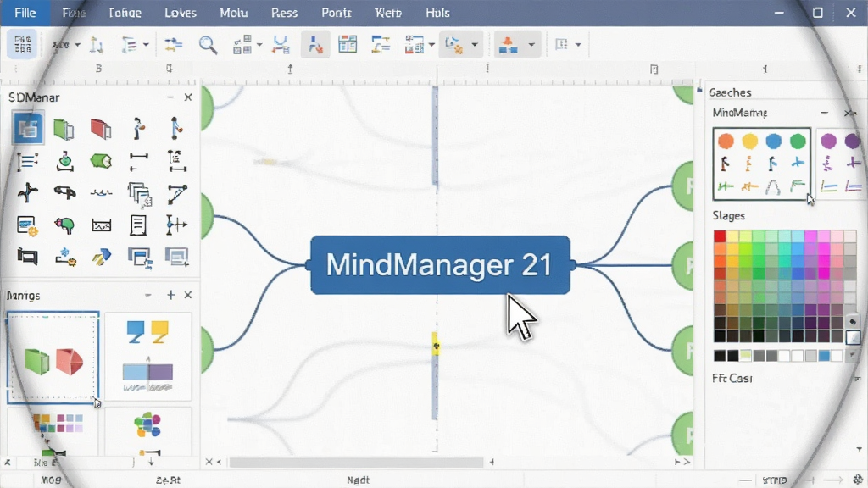Screen dimensions: 868x488
Task: Select the red box shape icon
Action: [101, 129]
